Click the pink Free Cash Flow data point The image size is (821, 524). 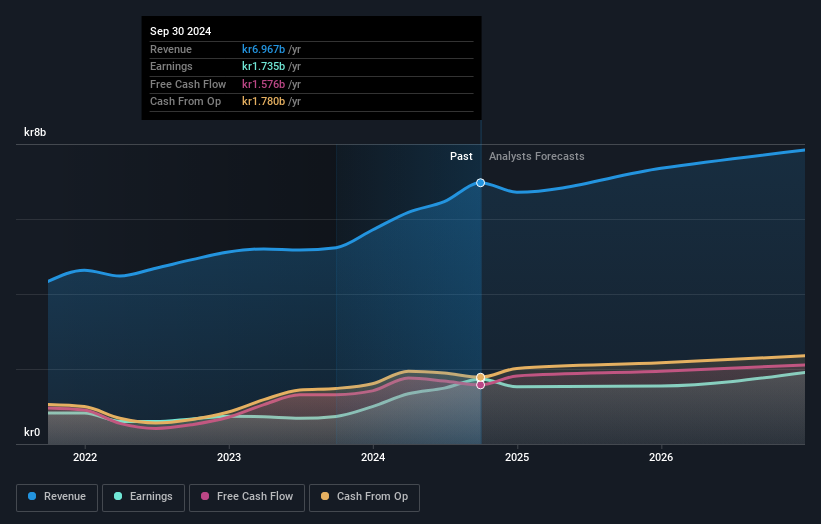pyautogui.click(x=480, y=385)
